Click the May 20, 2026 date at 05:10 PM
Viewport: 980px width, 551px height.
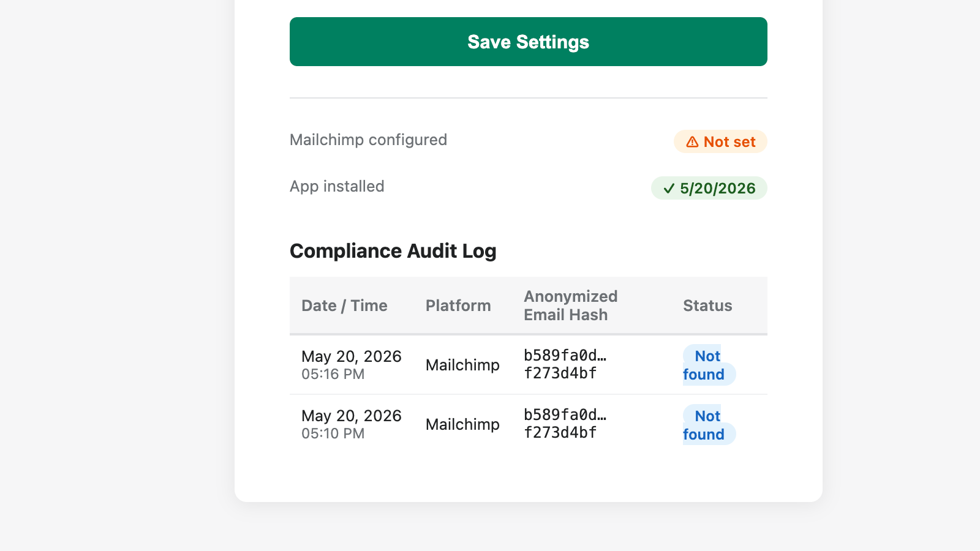tap(352, 416)
